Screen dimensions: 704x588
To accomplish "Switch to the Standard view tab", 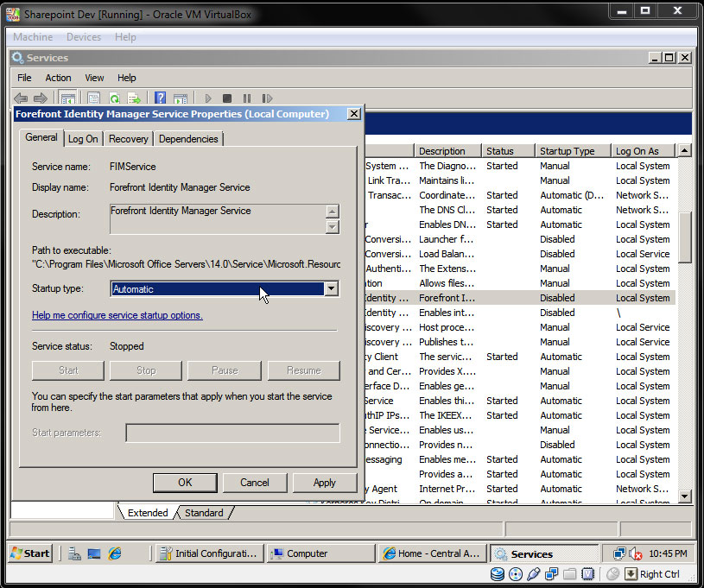I will pyautogui.click(x=204, y=513).
